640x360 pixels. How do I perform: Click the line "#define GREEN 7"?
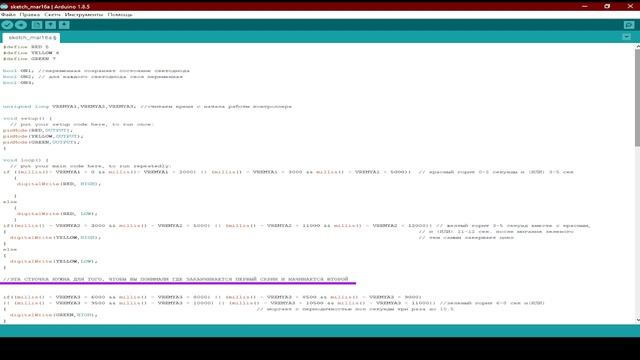29,59
